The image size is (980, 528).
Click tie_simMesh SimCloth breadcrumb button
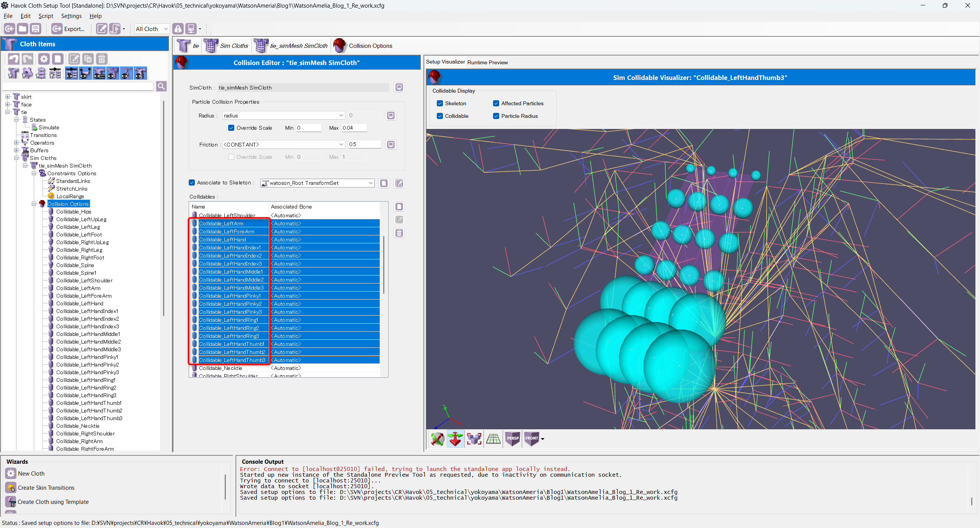click(x=291, y=46)
